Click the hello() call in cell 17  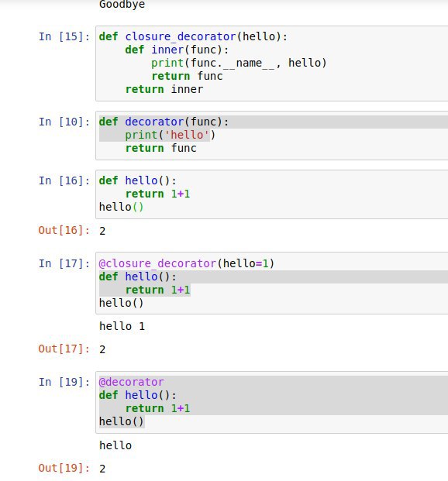point(121,303)
